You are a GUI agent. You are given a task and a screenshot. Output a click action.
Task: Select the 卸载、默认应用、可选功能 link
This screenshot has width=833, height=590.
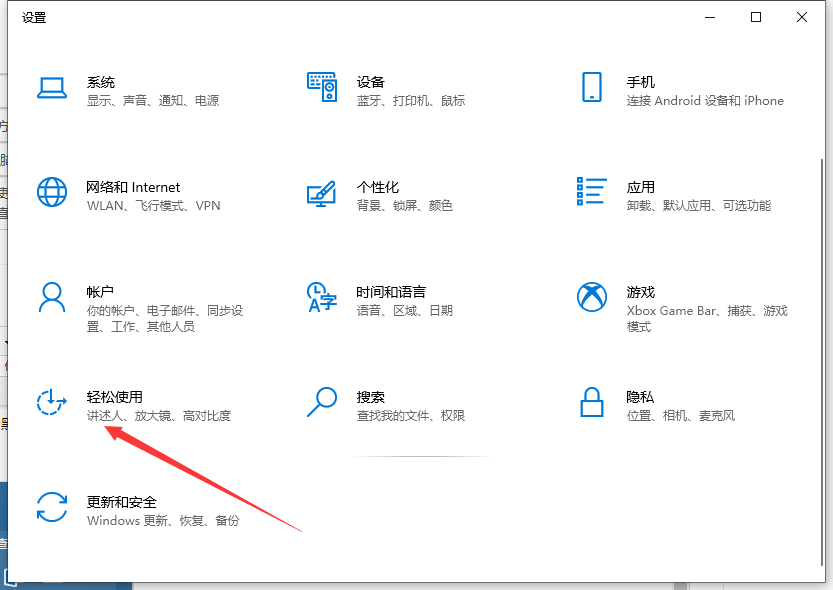tap(702, 206)
